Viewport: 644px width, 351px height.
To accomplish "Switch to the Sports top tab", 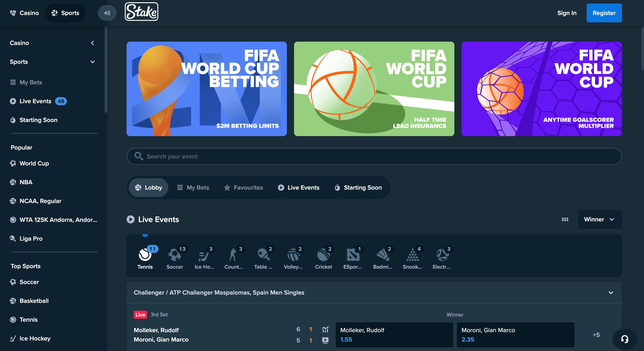I will [65, 13].
